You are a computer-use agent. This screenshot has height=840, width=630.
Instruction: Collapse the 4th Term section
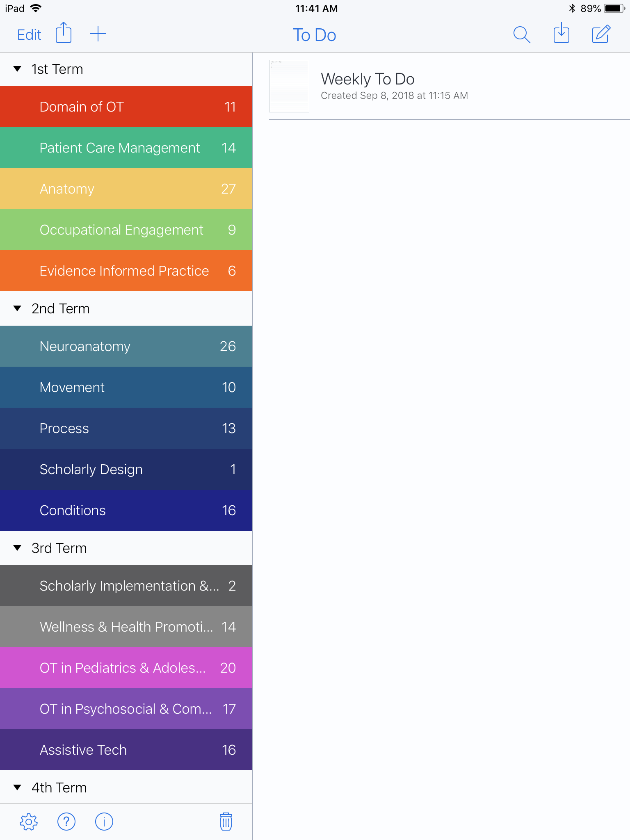pyautogui.click(x=17, y=787)
